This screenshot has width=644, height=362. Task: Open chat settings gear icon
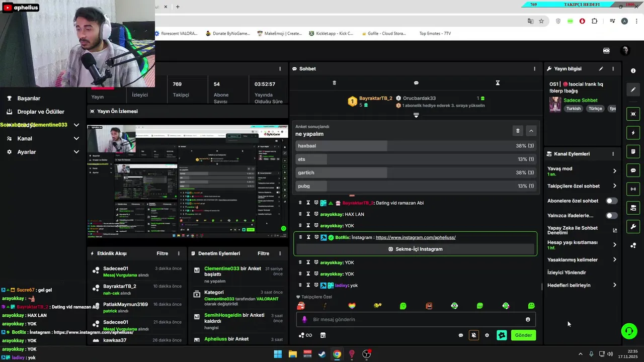tap(487, 335)
